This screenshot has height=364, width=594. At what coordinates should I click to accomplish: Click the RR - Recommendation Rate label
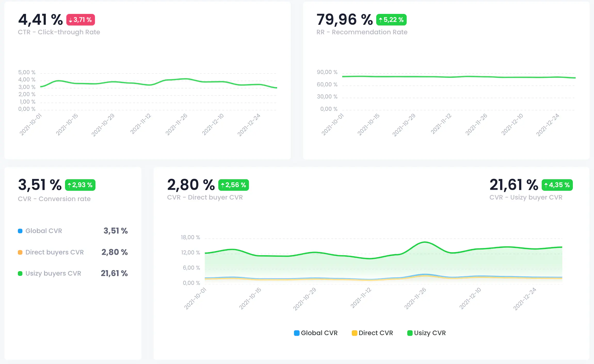pyautogui.click(x=362, y=32)
